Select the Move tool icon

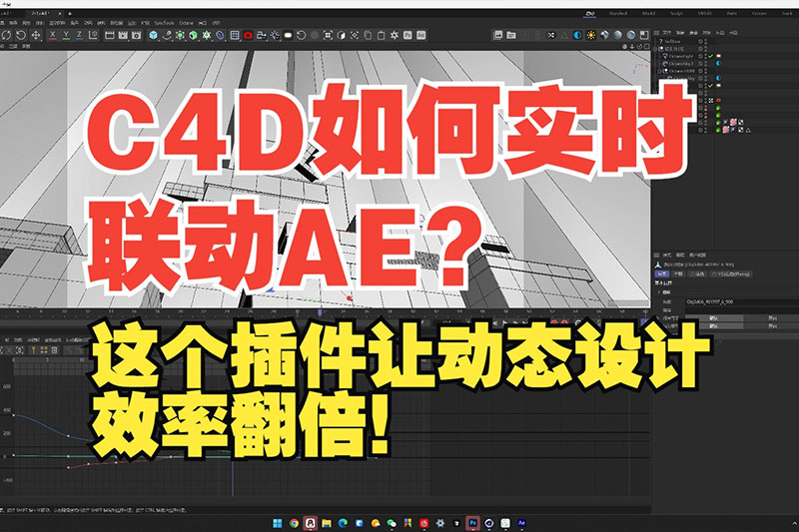click(x=36, y=35)
